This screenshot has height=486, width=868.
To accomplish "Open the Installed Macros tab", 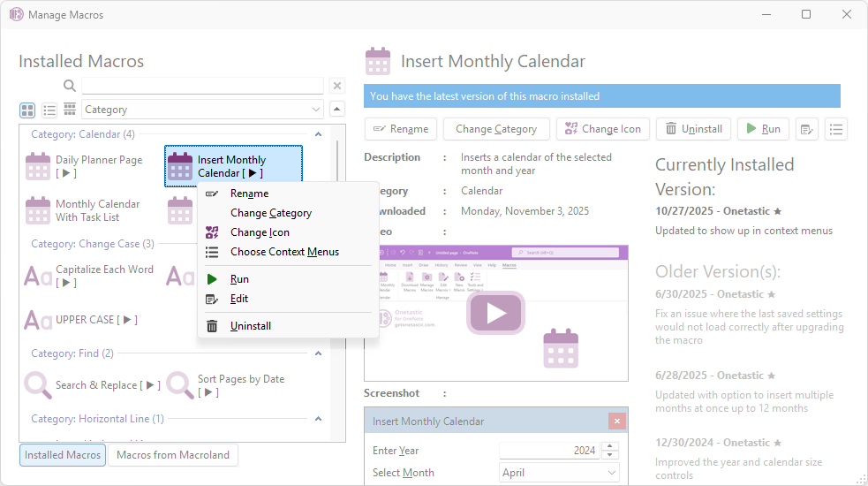I will (63, 455).
